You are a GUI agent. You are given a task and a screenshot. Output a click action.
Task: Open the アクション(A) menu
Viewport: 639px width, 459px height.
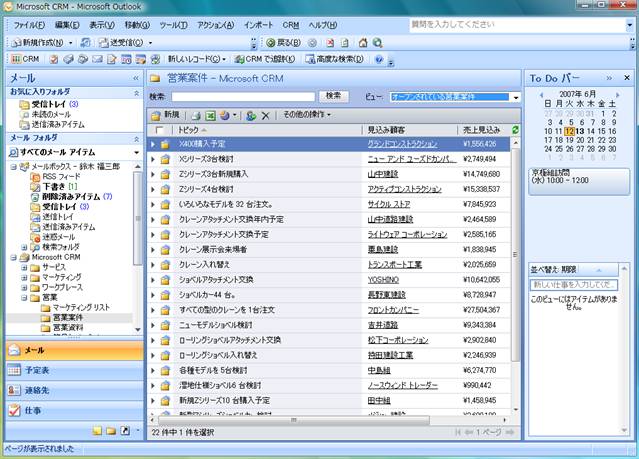pos(216,25)
